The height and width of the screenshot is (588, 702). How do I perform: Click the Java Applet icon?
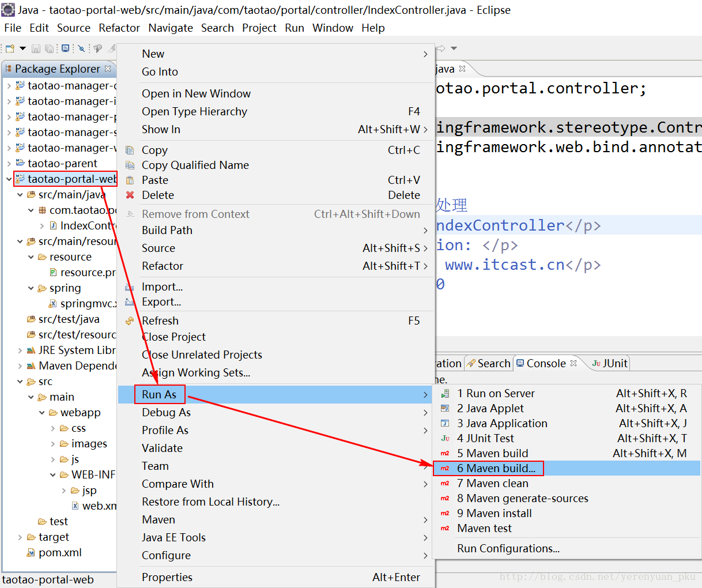tap(445, 408)
